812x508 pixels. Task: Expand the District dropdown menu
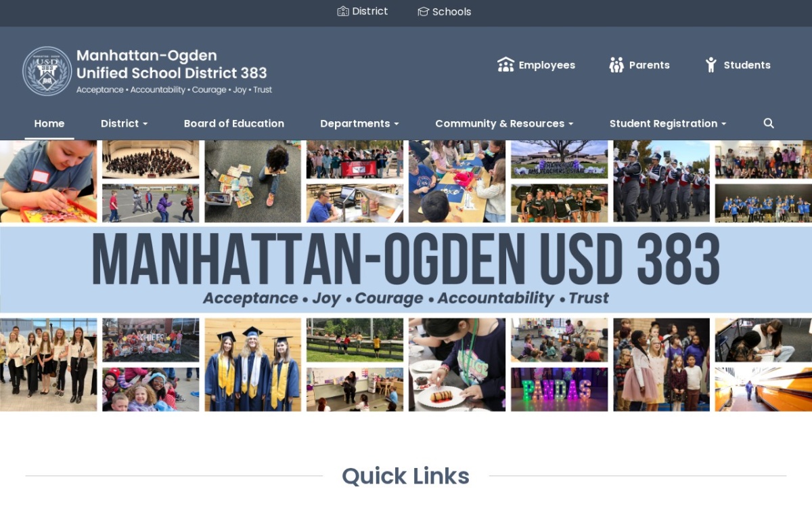pyautogui.click(x=124, y=123)
